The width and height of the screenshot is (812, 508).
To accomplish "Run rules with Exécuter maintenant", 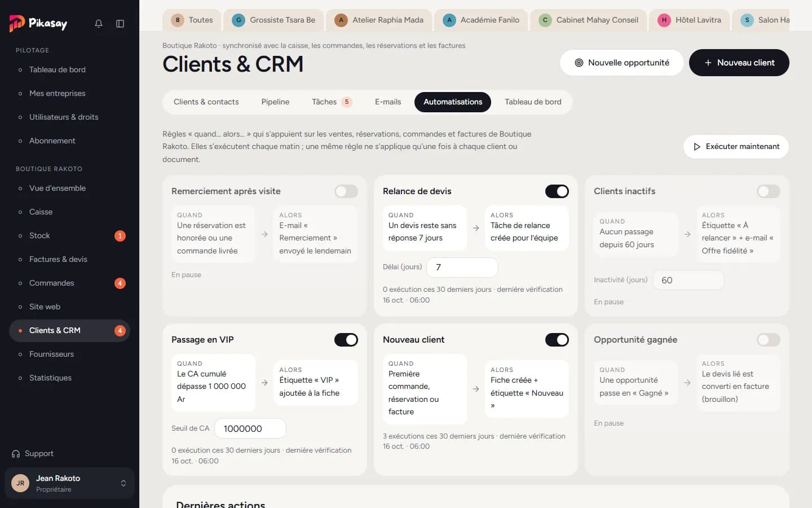I will coord(736,147).
